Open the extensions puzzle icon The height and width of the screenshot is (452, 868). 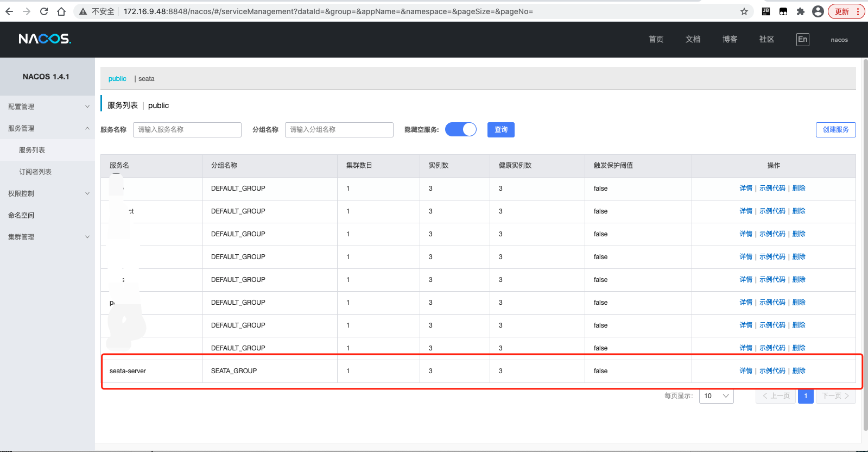pyautogui.click(x=801, y=11)
